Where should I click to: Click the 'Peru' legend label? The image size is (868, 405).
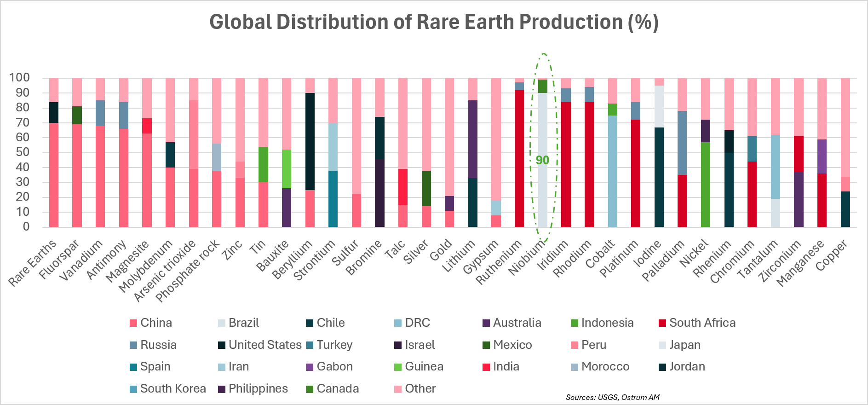[x=594, y=345]
